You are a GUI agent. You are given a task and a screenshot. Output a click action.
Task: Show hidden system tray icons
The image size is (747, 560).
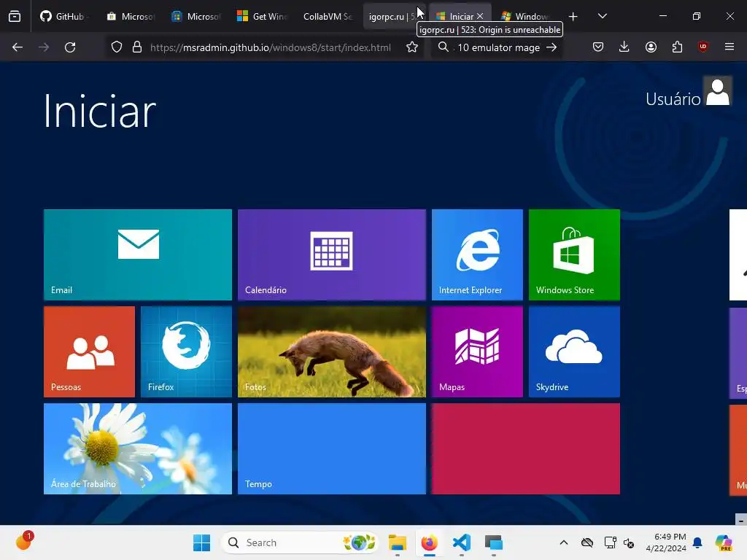[x=564, y=542]
